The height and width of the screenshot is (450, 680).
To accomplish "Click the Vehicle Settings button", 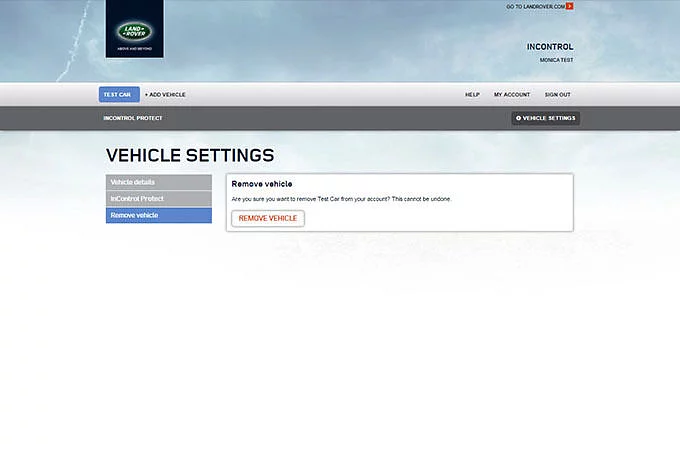I will pyautogui.click(x=546, y=118).
